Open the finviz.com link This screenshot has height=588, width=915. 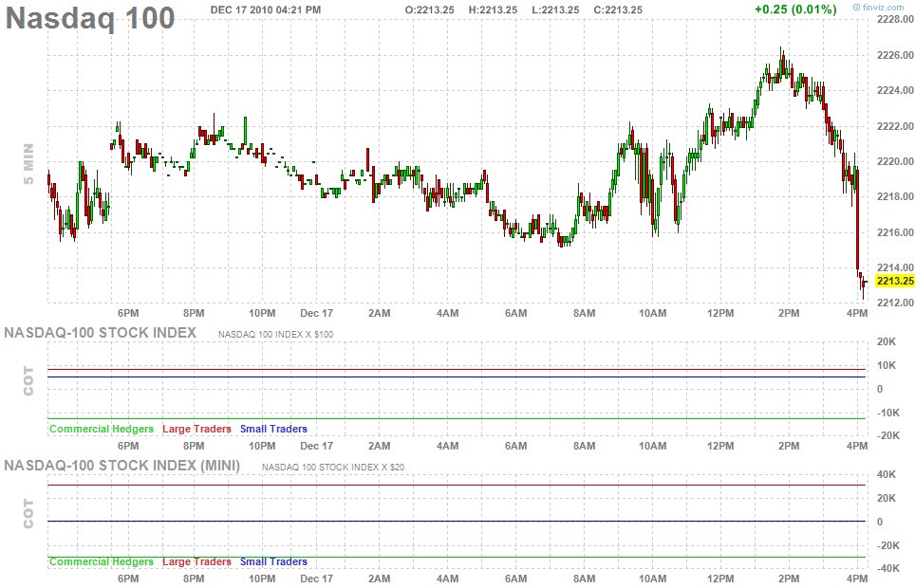pyautogui.click(x=878, y=8)
